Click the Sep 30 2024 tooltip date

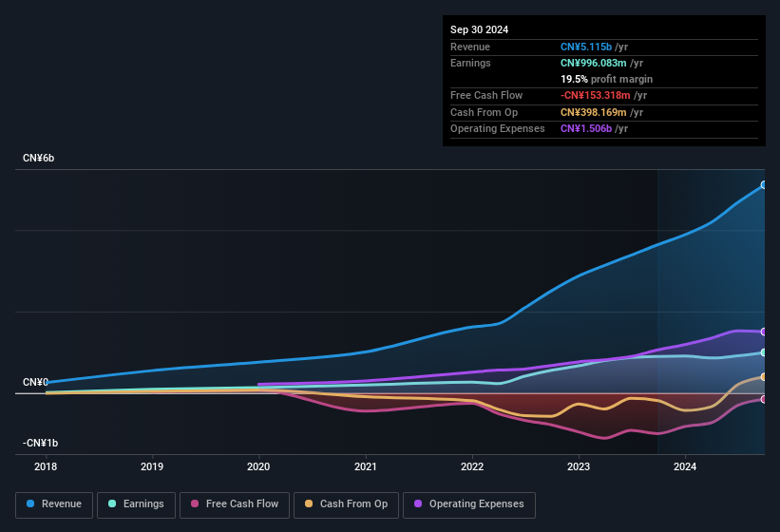pos(479,29)
